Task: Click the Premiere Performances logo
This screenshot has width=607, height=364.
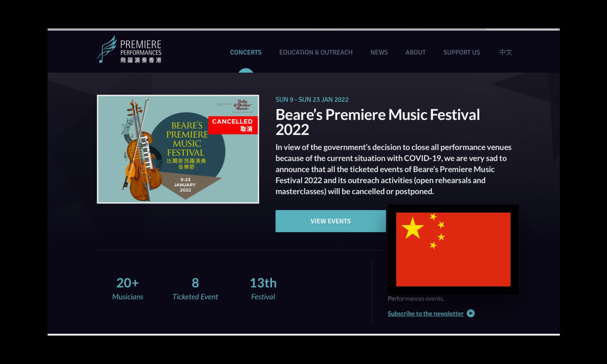Action: (x=129, y=50)
